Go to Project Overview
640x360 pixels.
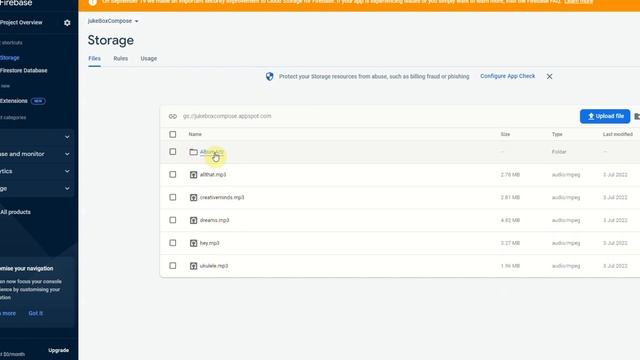pyautogui.click(x=21, y=22)
